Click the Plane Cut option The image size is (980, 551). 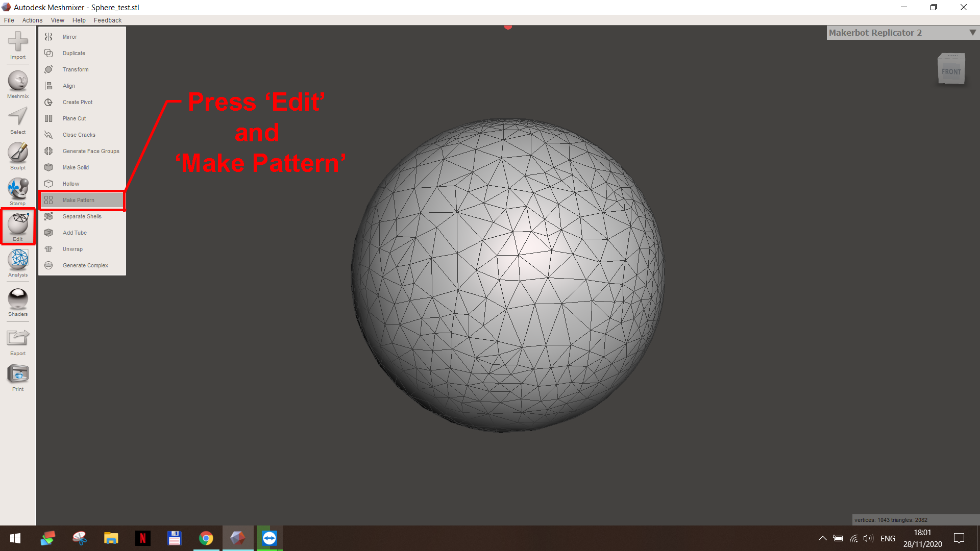pos(74,118)
